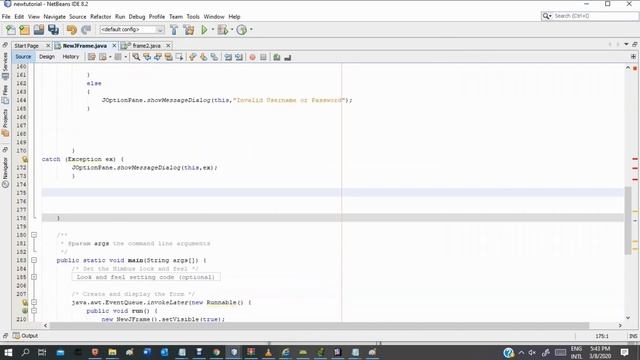Open the Refactor menu

(100, 17)
